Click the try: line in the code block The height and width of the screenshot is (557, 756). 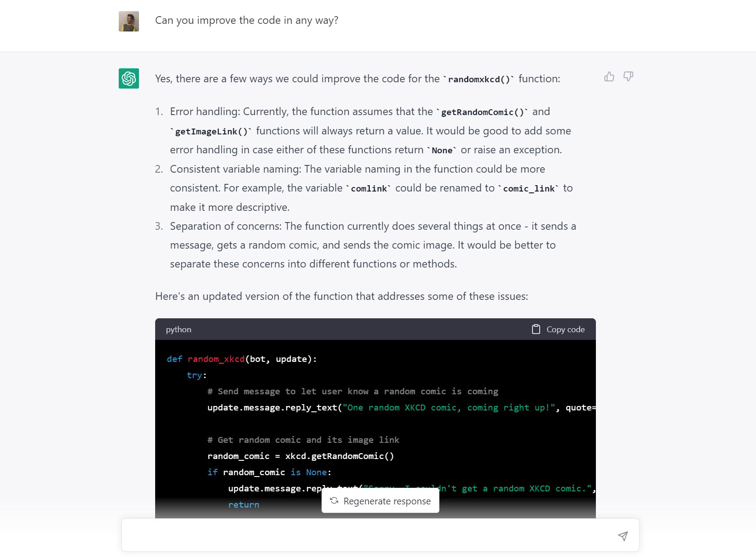(x=197, y=375)
